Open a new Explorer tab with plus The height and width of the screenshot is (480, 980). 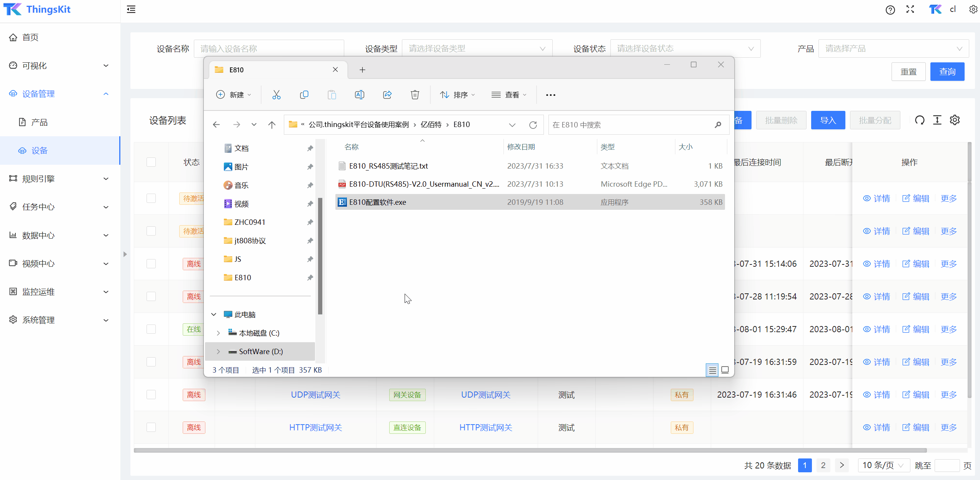click(x=362, y=70)
